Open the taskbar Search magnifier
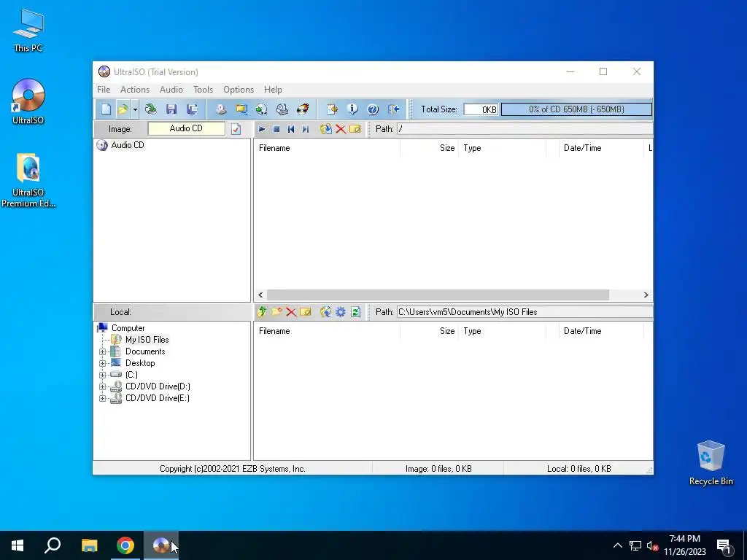Image resolution: width=747 pixels, height=560 pixels. [53, 545]
